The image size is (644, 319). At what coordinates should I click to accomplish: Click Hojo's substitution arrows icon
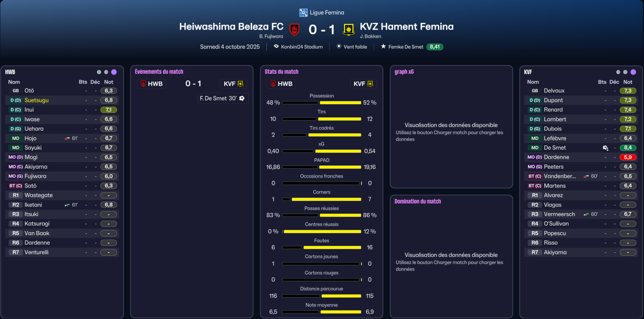(x=67, y=138)
